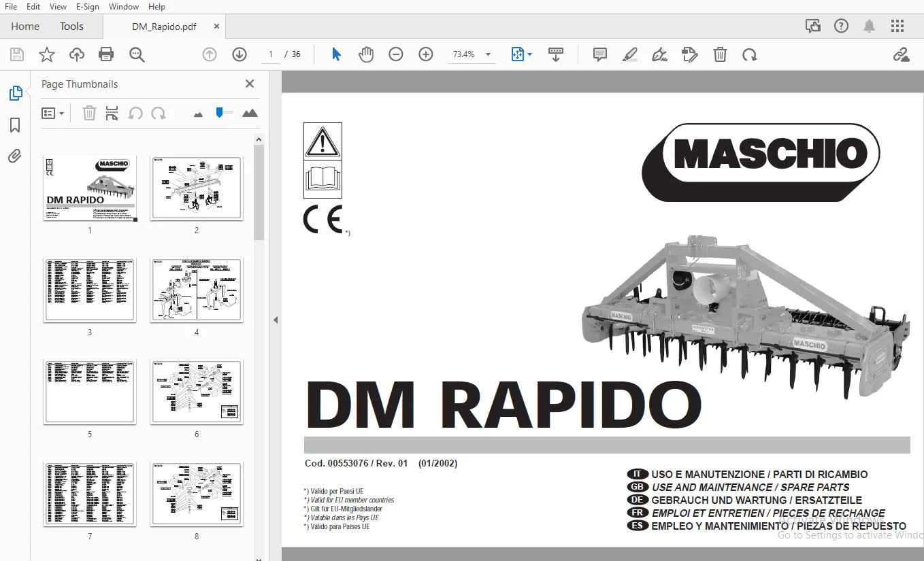Select page 5 thumbnail
This screenshot has height=561, width=924.
pyautogui.click(x=90, y=392)
